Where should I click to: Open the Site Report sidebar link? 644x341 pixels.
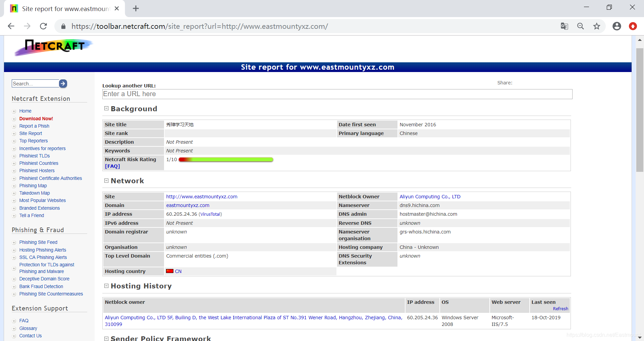pyautogui.click(x=31, y=133)
